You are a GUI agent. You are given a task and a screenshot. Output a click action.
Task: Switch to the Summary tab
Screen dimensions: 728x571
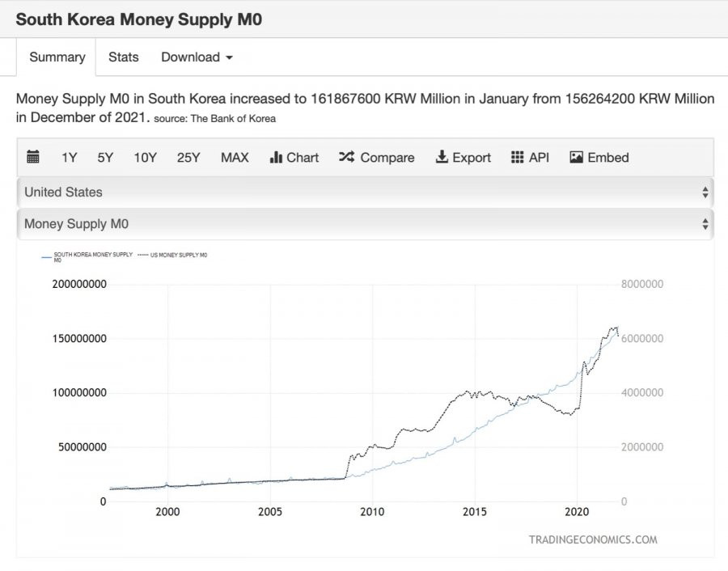(57, 57)
